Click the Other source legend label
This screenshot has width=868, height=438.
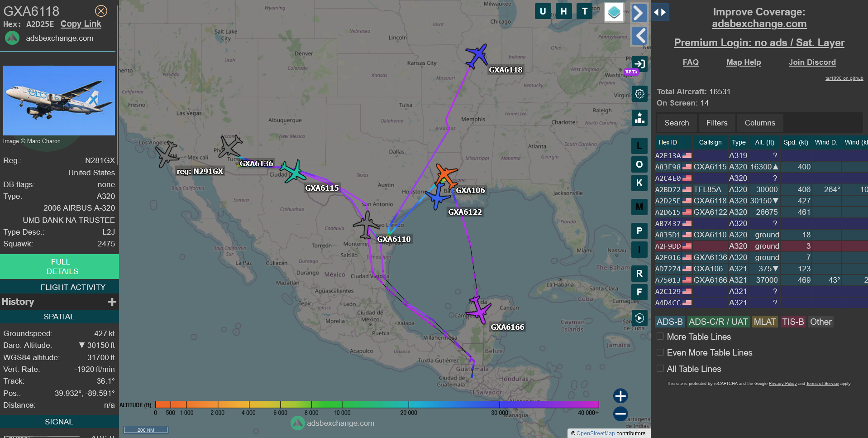pyautogui.click(x=820, y=322)
